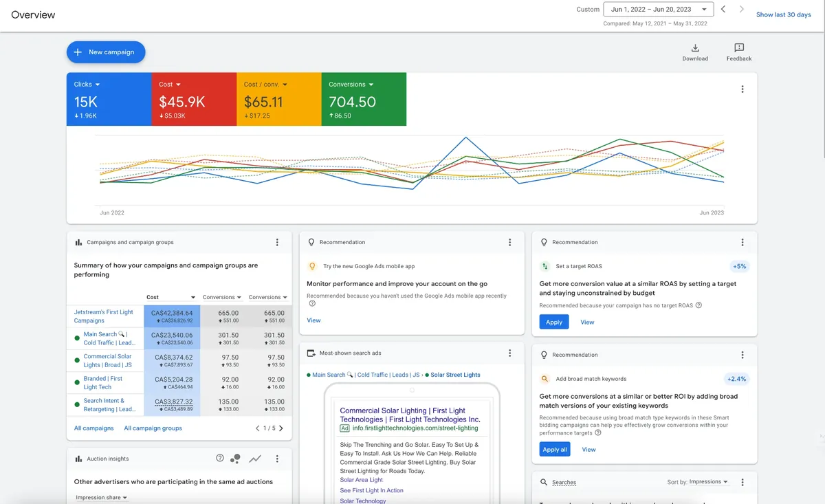Click help icon beside no target ROAS
825x504 pixels.
tap(698, 305)
